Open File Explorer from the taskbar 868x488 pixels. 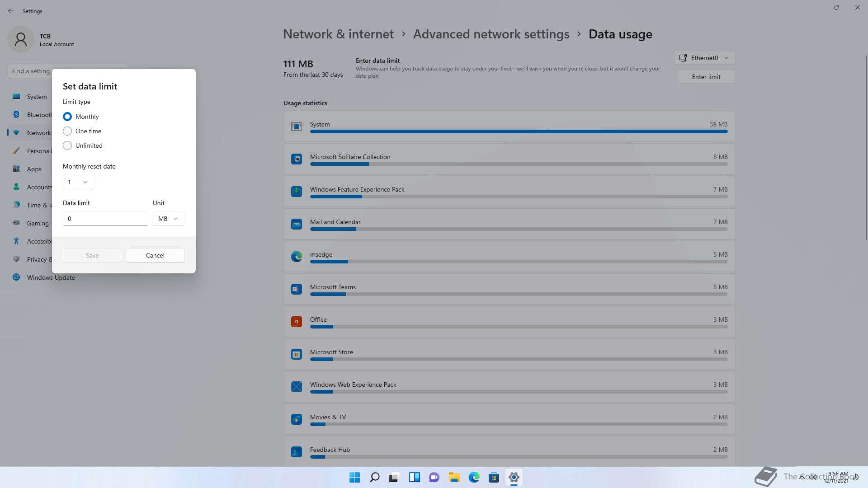pyautogui.click(x=454, y=477)
